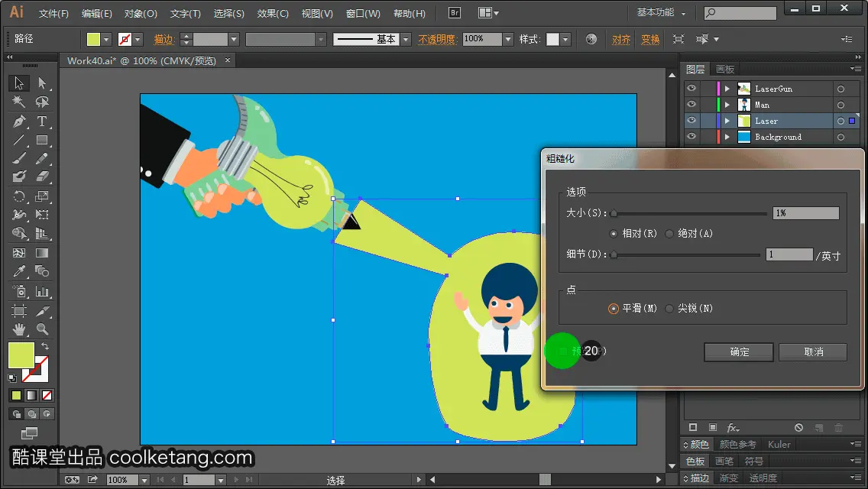Select the Pen tool
This screenshot has width=868, height=489.
(19, 121)
